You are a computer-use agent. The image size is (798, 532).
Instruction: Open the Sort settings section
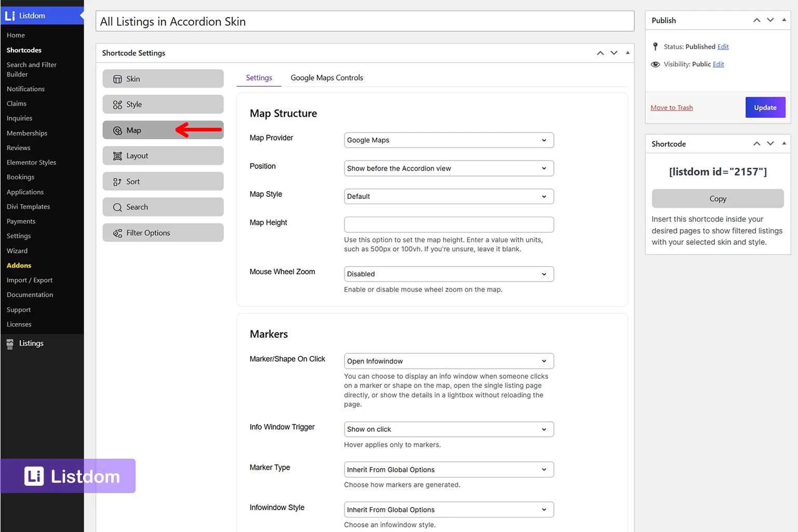(163, 181)
